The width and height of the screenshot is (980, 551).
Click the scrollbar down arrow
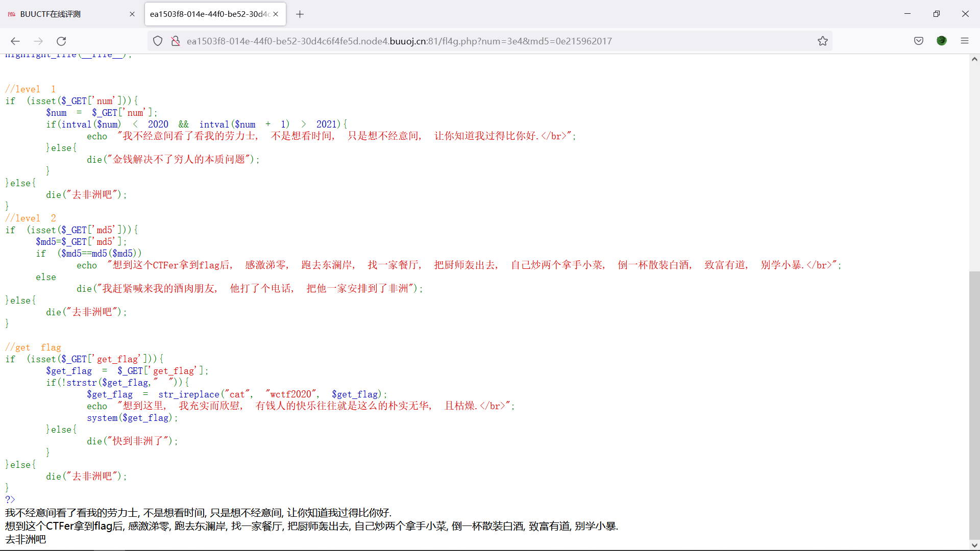click(974, 545)
